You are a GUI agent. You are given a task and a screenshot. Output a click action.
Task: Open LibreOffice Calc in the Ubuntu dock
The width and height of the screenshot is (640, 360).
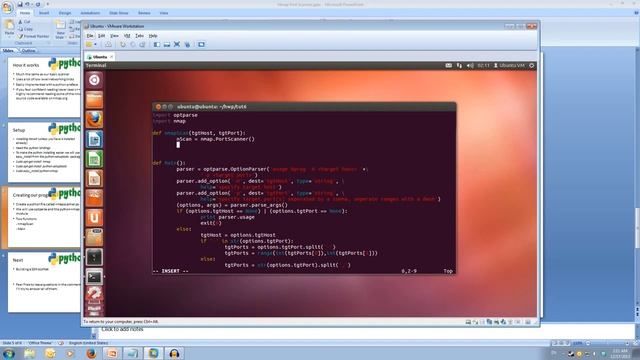tap(94, 159)
